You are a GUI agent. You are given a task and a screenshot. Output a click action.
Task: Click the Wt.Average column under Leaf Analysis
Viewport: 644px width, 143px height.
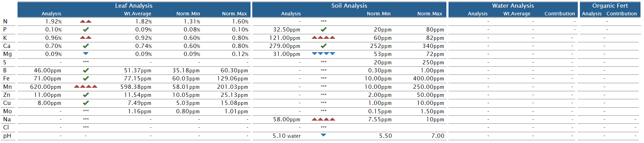coord(138,14)
